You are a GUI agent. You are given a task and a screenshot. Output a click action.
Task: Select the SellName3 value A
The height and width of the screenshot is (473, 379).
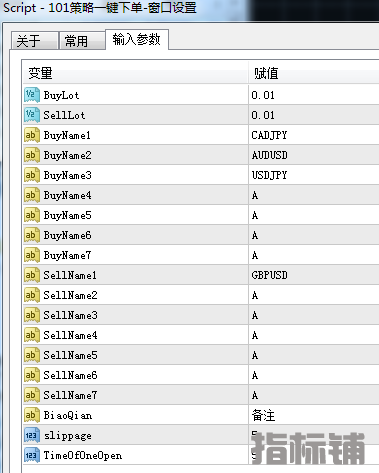click(255, 315)
